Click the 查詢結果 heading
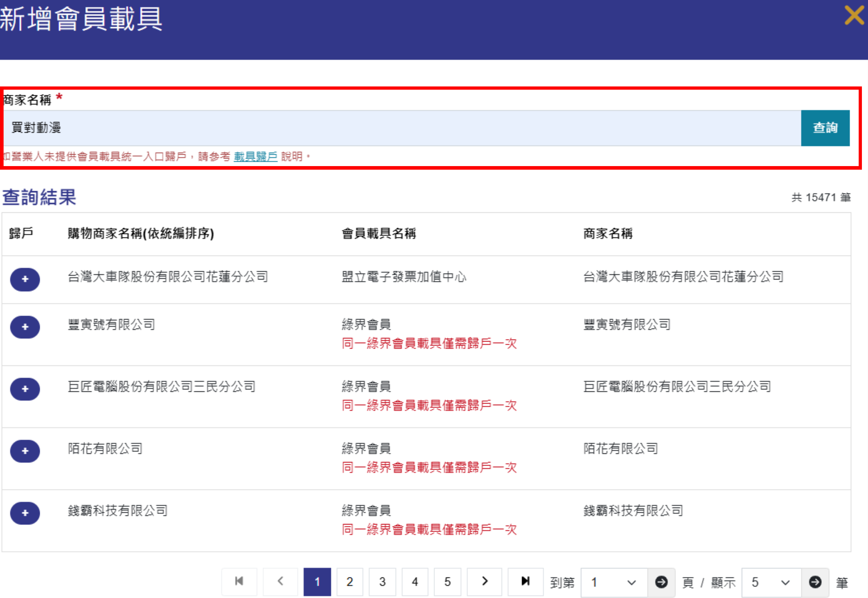 coord(39,197)
